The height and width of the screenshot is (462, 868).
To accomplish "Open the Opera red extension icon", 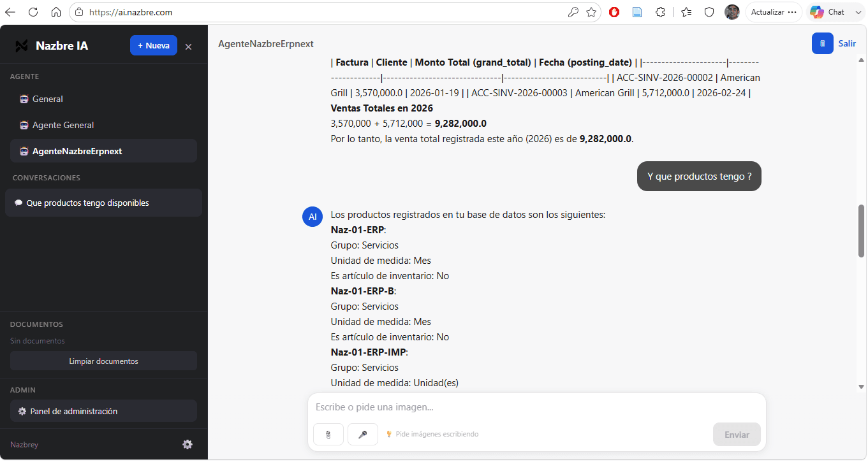I will tap(614, 12).
